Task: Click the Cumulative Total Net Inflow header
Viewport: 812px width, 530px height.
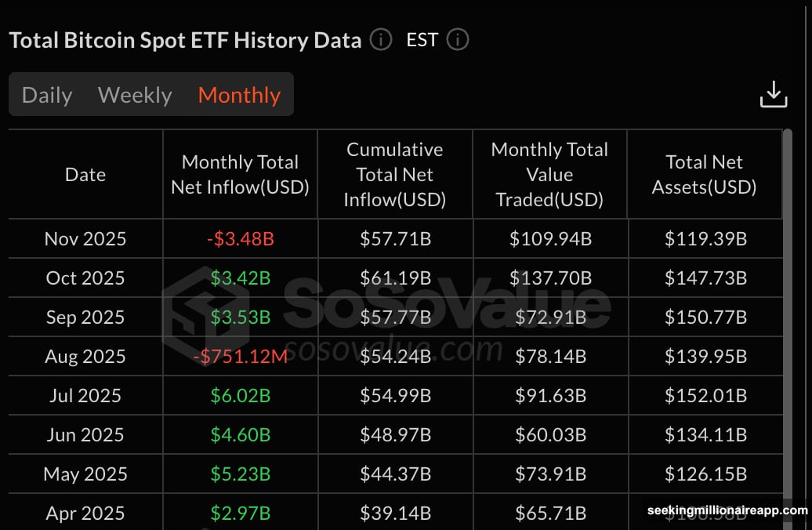Action: (x=395, y=174)
